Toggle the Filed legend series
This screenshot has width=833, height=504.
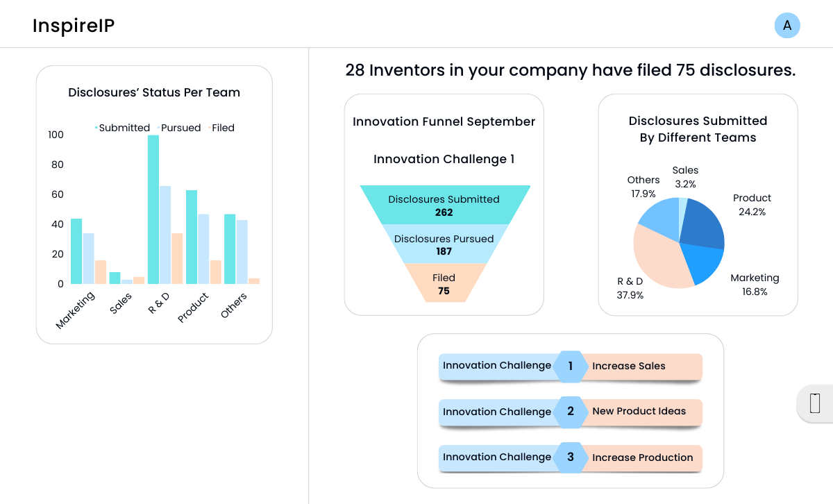click(222, 128)
